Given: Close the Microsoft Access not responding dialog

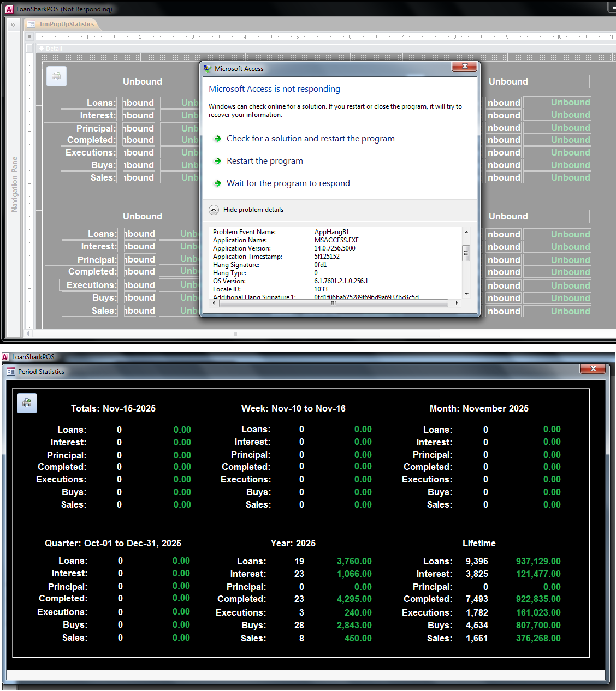Looking at the screenshot, I should tap(465, 66).
